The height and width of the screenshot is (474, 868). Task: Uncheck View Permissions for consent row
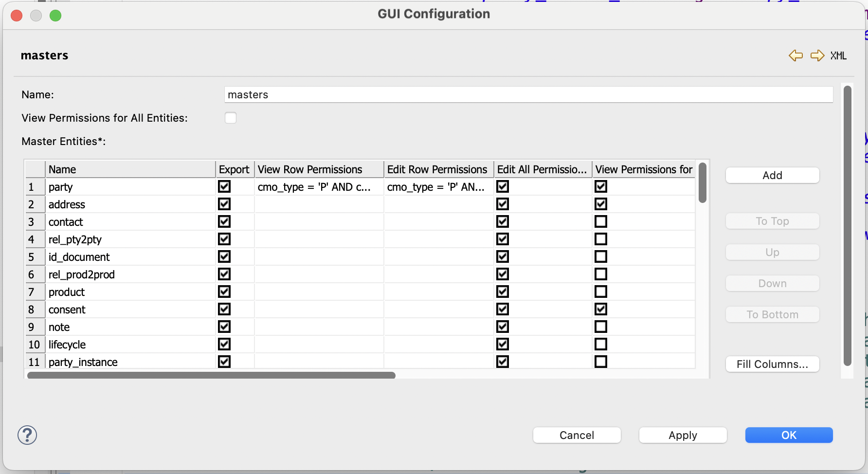click(601, 310)
